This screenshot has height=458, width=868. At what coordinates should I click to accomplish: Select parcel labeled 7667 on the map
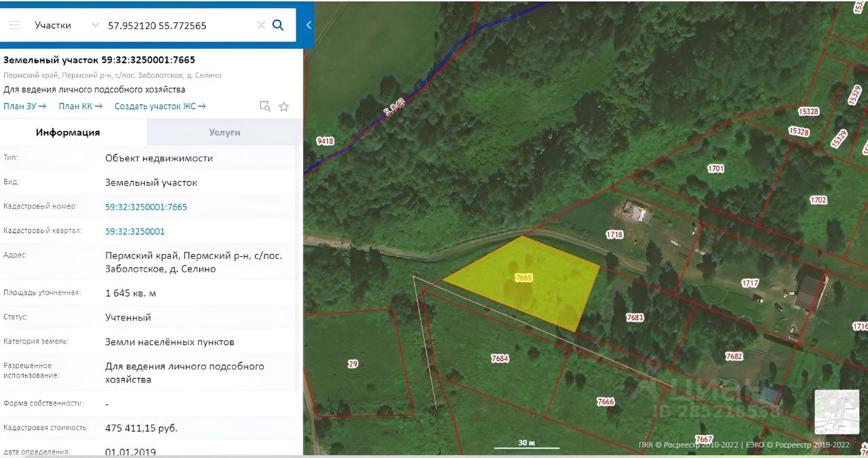(x=704, y=439)
